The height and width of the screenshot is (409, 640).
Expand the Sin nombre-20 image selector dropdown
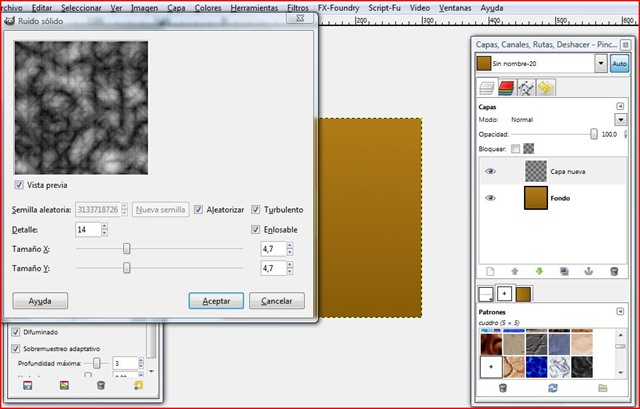(x=600, y=63)
